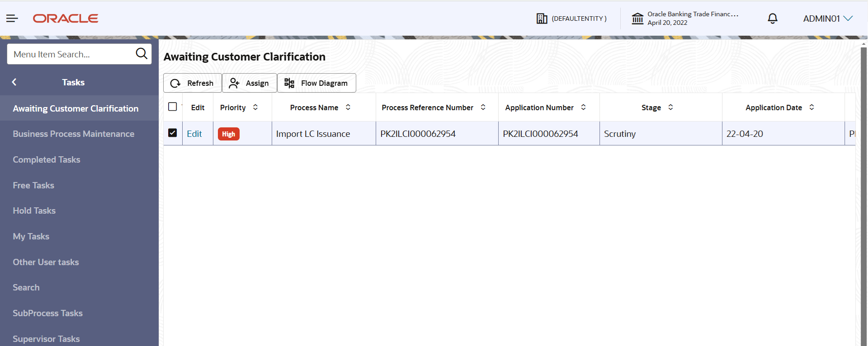868x346 pixels.
Task: Sort by Application Date column
Action: click(x=812, y=108)
